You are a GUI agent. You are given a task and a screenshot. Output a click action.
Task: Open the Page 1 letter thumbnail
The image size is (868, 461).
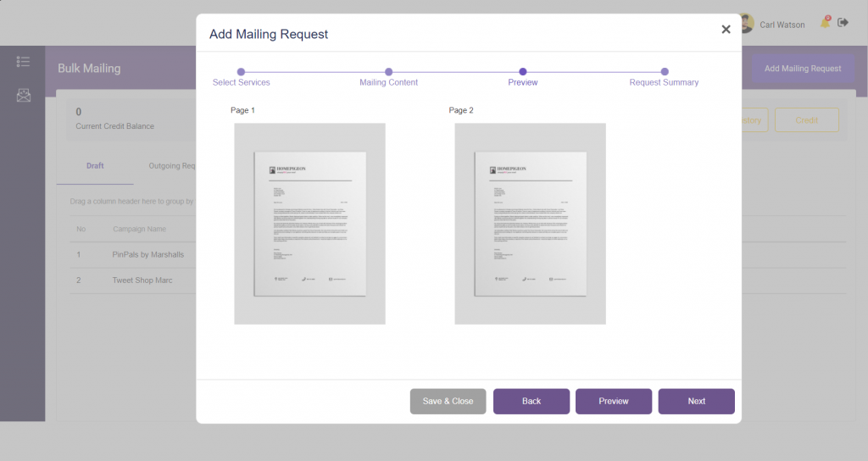(x=309, y=224)
